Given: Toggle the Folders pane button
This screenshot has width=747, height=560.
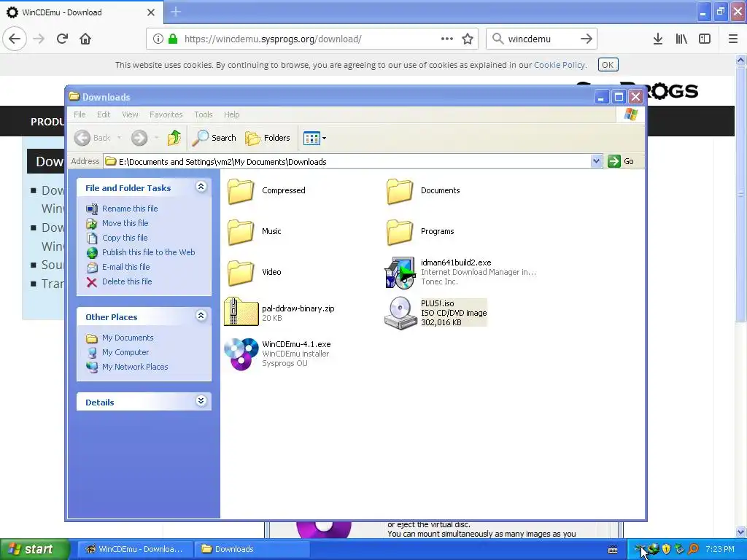Looking at the screenshot, I should pos(268,138).
